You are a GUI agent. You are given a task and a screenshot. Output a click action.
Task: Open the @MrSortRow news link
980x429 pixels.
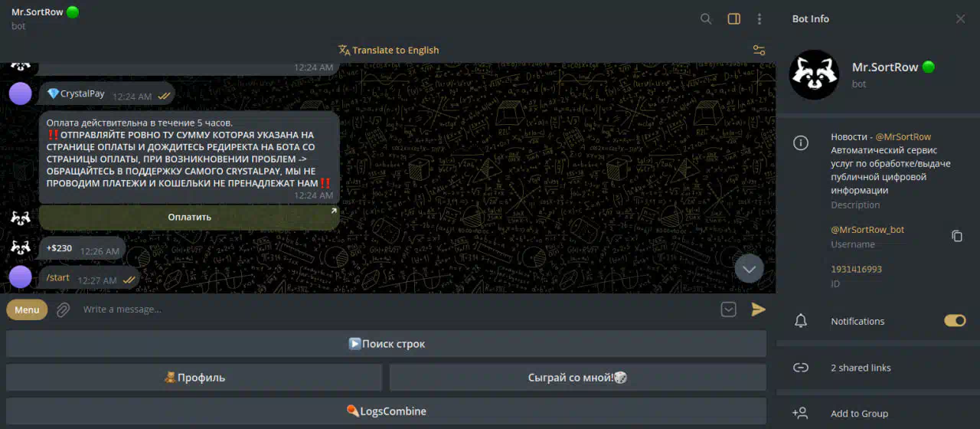[903, 136]
